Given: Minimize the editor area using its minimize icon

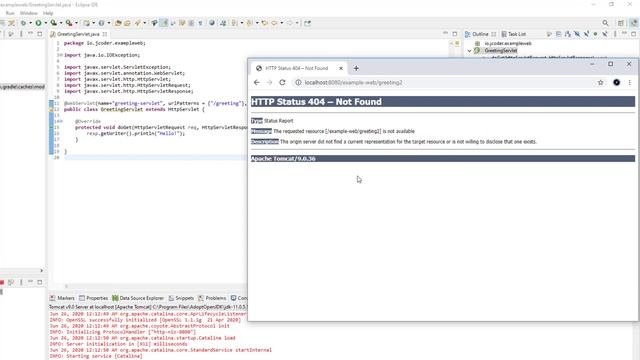Looking at the screenshot, I should point(445,34).
